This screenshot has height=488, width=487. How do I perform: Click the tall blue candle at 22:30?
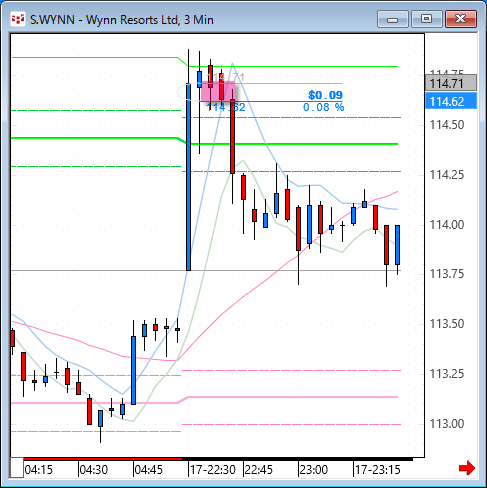click(x=189, y=177)
